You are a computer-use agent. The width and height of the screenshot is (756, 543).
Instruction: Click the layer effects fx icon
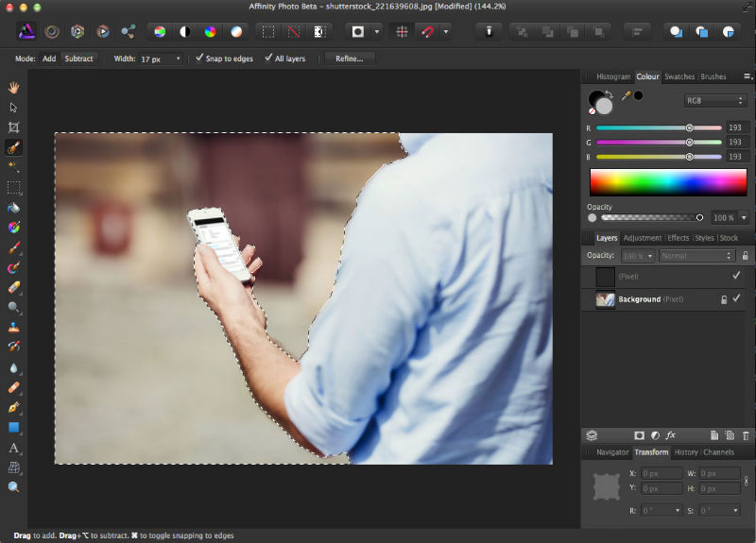[670, 435]
